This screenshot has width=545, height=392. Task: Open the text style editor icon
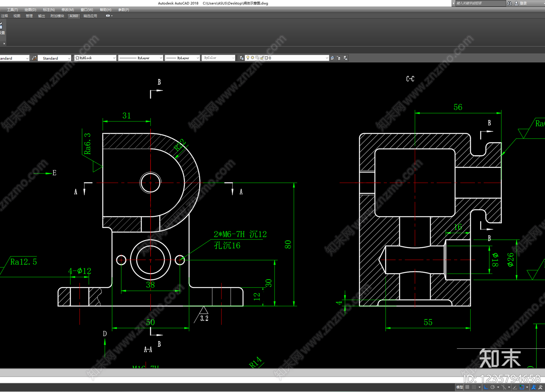[x=34, y=58]
